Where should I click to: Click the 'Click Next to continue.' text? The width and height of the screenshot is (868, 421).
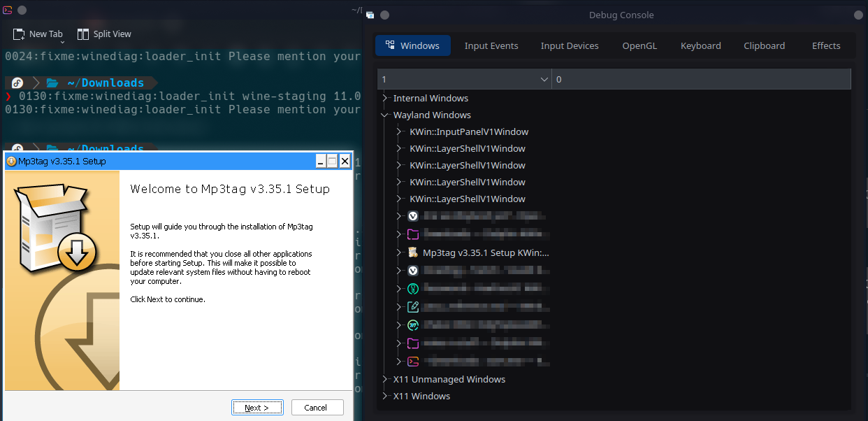(168, 299)
